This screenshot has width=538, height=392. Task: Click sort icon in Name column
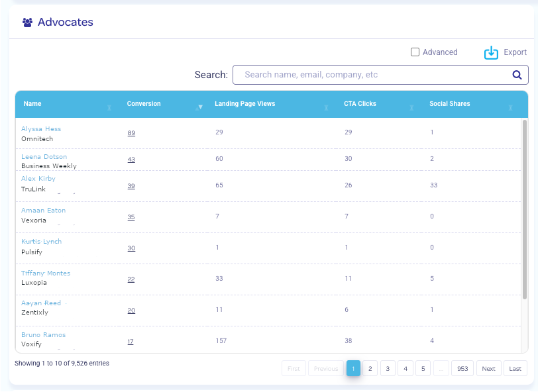[x=109, y=107]
